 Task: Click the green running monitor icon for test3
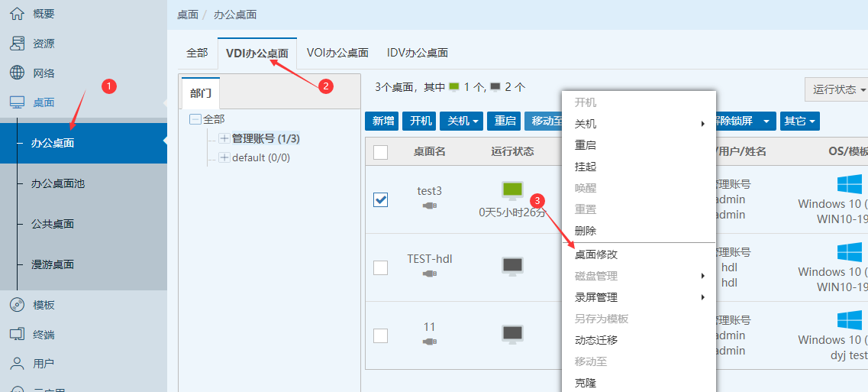pyautogui.click(x=512, y=190)
